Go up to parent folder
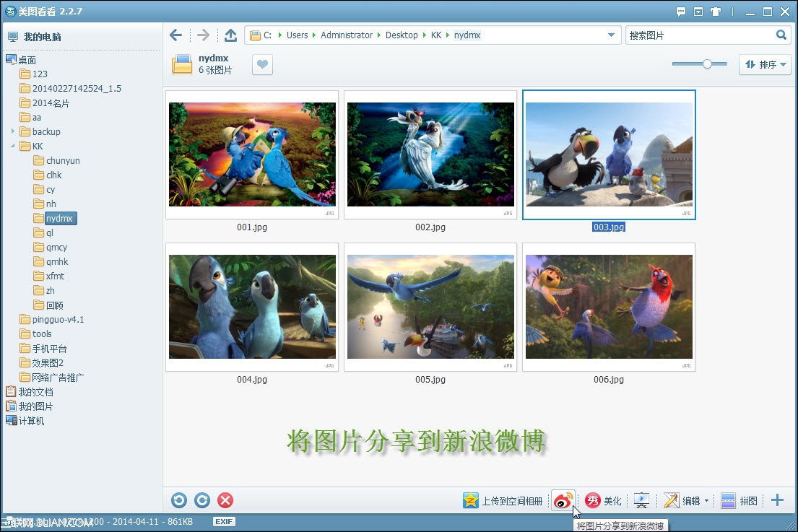Viewport: 798px width, 532px height. point(230,35)
